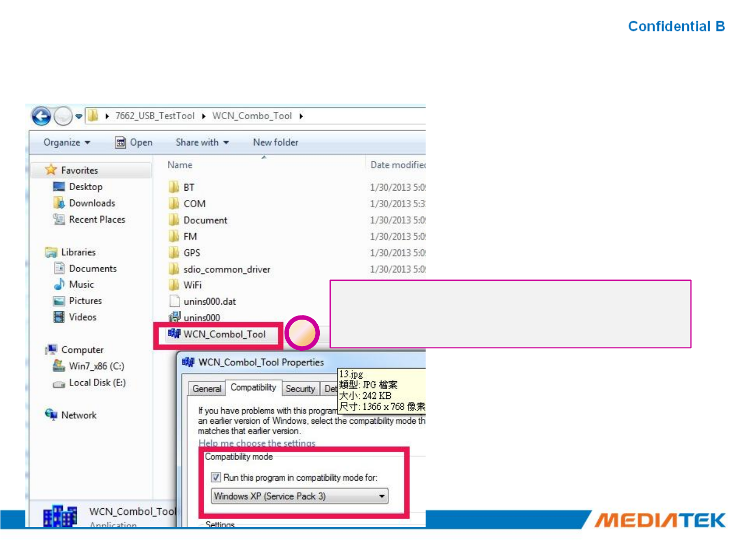Select the sdio_common_driver folder
This screenshot has height=560, width=747.
pos(219,269)
